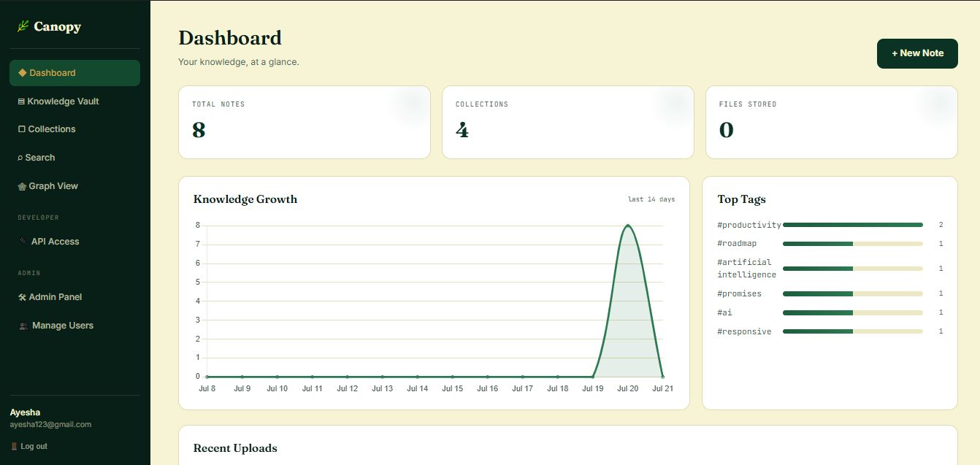This screenshot has width=980, height=465.
Task: Click the Jul 21 axis label
Action: pyautogui.click(x=663, y=388)
